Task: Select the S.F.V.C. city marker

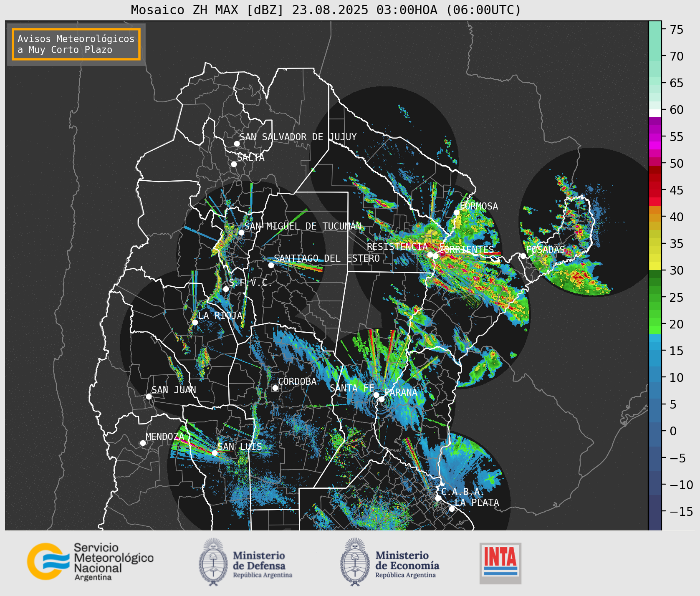Action: pos(226,289)
